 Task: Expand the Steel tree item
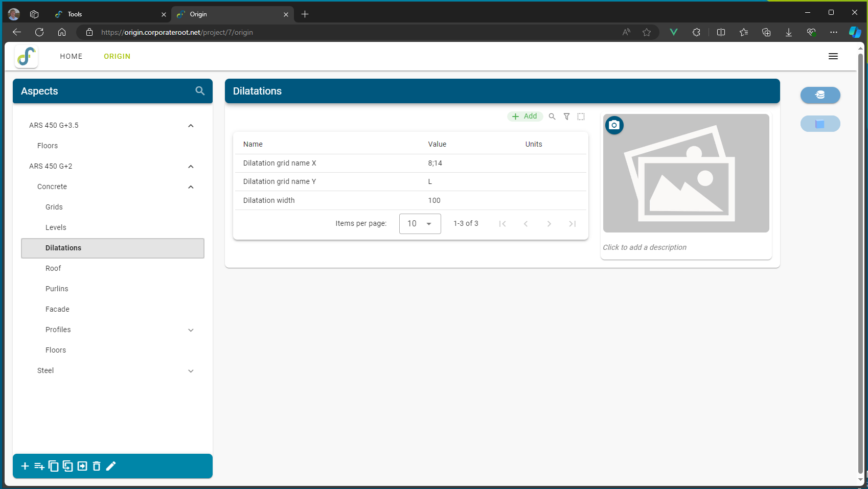[191, 371]
